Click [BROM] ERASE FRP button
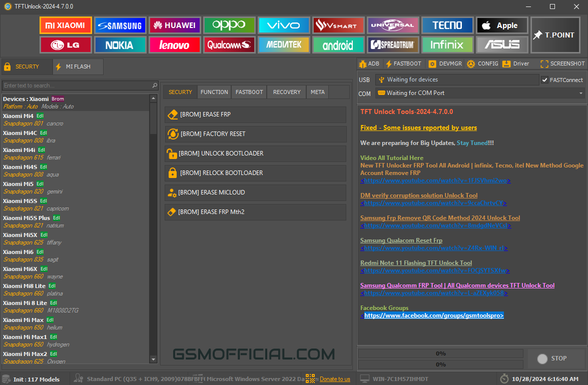 255,114
